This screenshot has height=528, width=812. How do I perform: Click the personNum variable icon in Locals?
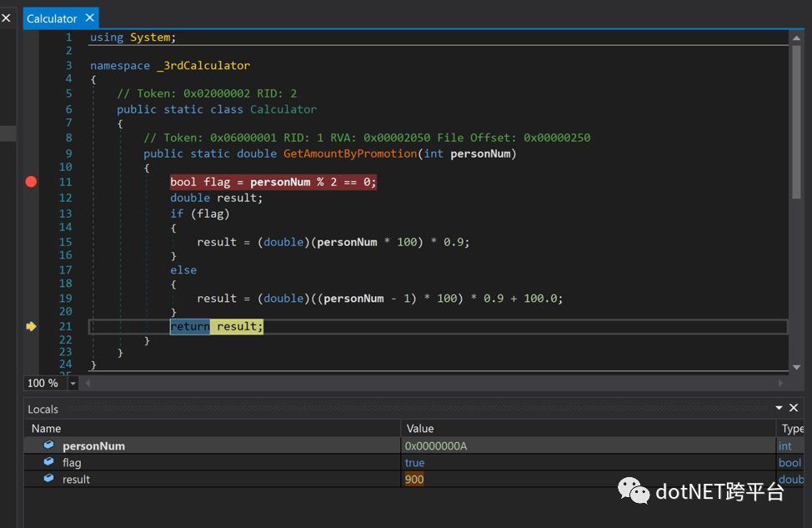click(48, 445)
